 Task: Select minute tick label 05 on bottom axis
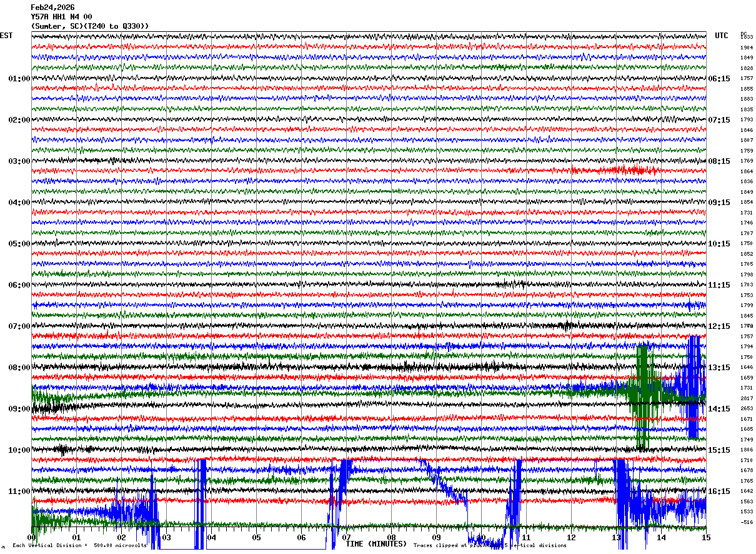(x=256, y=538)
